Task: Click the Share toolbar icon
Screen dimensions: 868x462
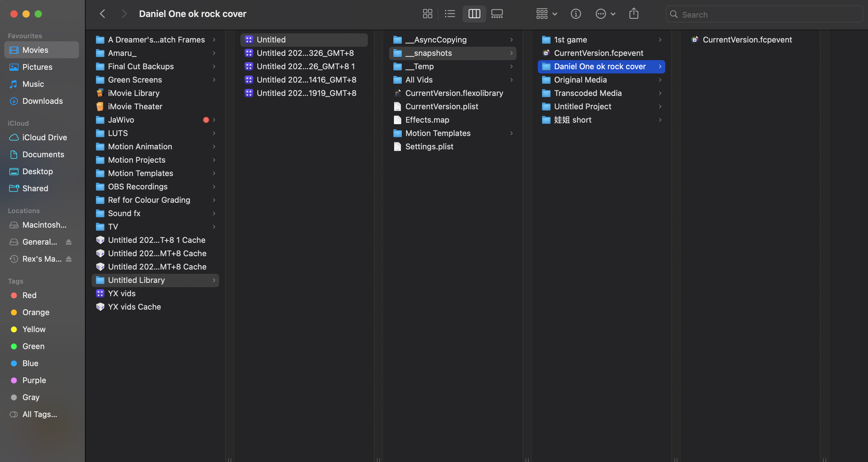Action: point(633,14)
